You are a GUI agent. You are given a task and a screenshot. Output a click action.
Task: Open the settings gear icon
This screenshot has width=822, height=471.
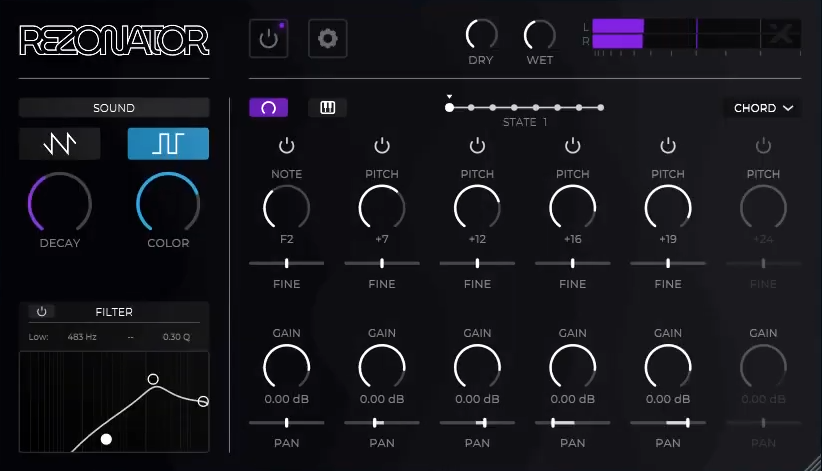pos(327,39)
